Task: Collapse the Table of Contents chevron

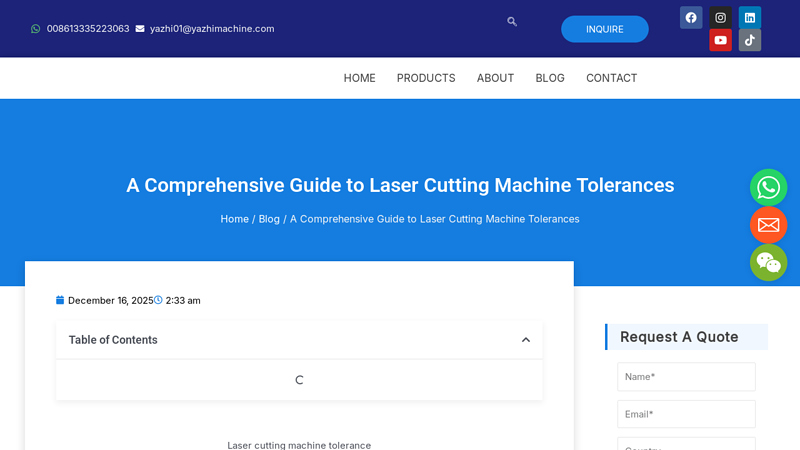Action: click(x=526, y=340)
